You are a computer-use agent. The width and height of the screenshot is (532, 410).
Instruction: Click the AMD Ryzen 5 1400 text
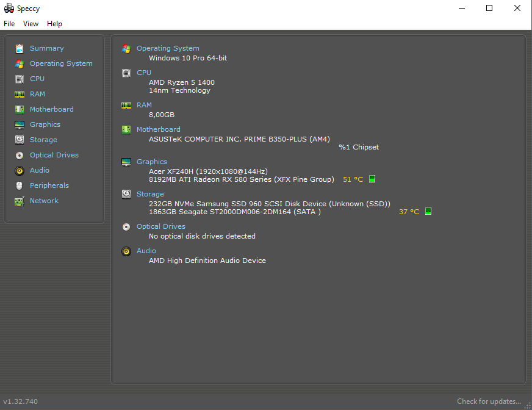point(182,82)
